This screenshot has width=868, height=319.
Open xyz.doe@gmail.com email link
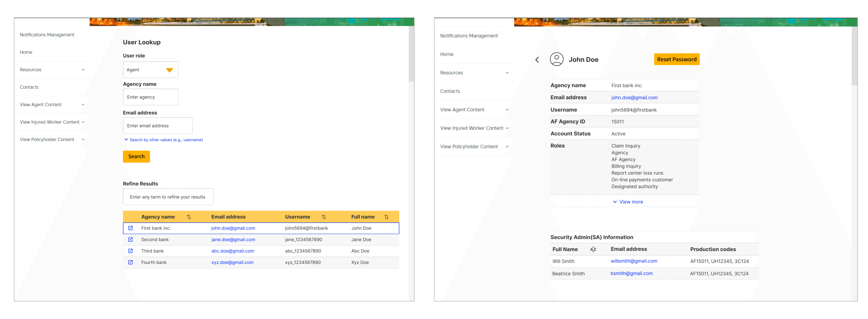click(x=232, y=262)
